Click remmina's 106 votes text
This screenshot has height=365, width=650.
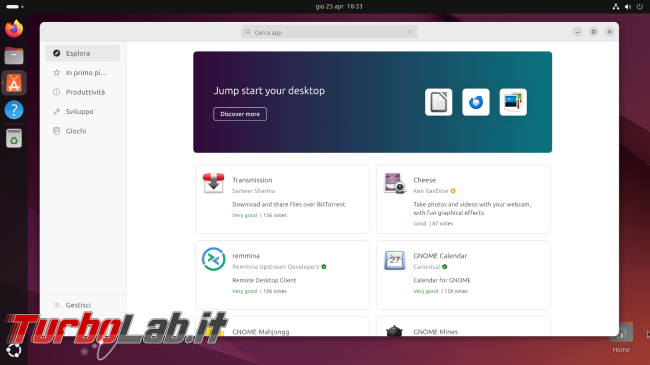pyautogui.click(x=275, y=291)
